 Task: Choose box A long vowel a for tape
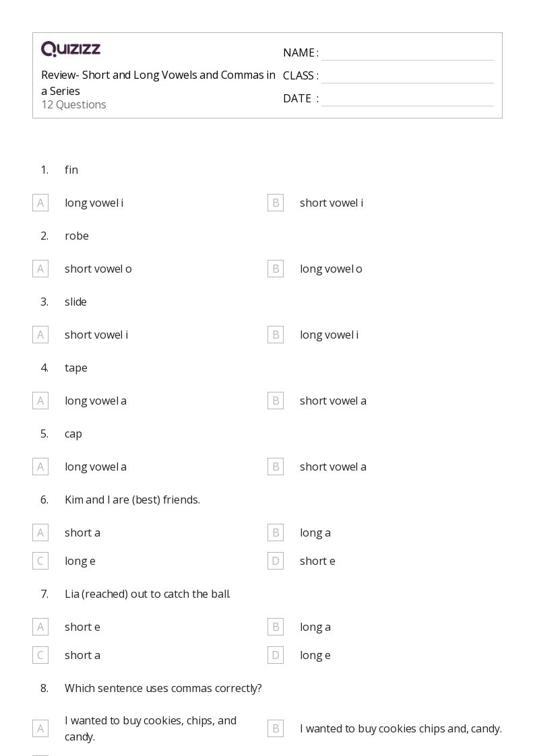40,401
